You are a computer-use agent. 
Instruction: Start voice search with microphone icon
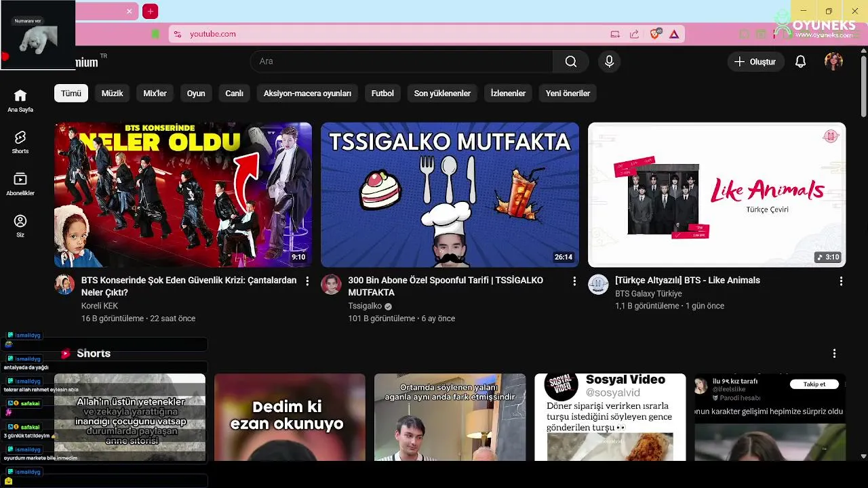tap(609, 62)
